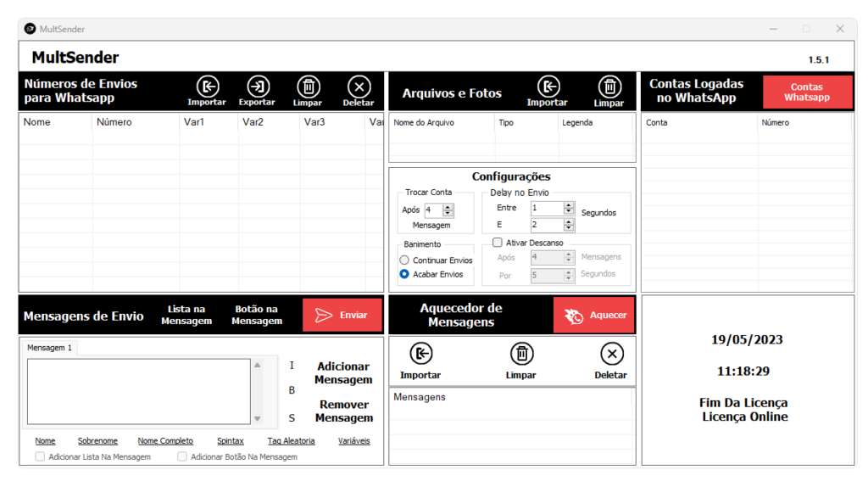Screen dimensions: 868x481
Task: Close the MultSender window
Action: point(840,29)
